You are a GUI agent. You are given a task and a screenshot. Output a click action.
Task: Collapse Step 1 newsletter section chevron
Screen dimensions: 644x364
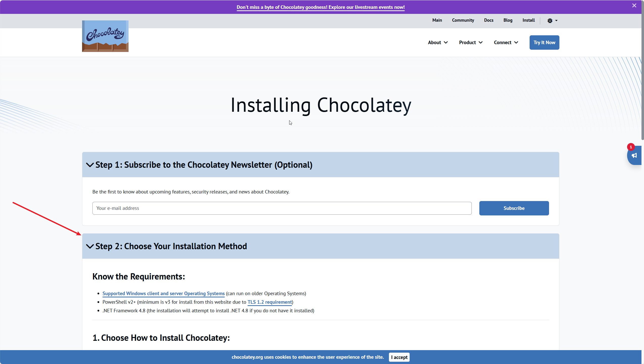tap(90, 165)
